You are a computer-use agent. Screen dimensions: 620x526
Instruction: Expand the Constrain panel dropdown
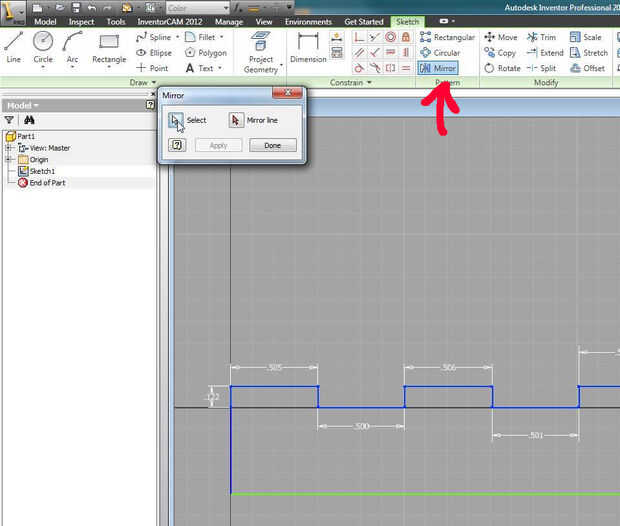tap(369, 82)
